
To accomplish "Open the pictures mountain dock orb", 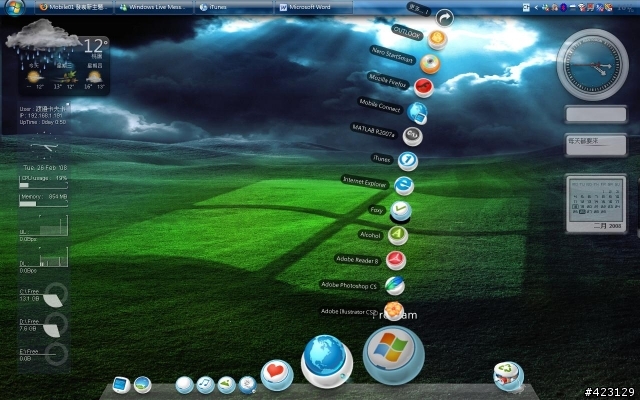I will click(227, 384).
